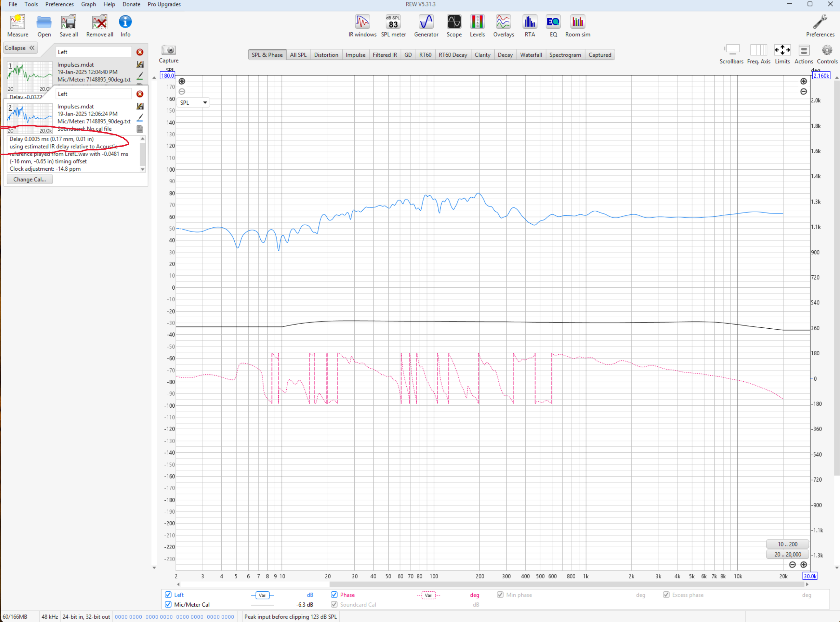Open the Tools menu

[x=31, y=4]
